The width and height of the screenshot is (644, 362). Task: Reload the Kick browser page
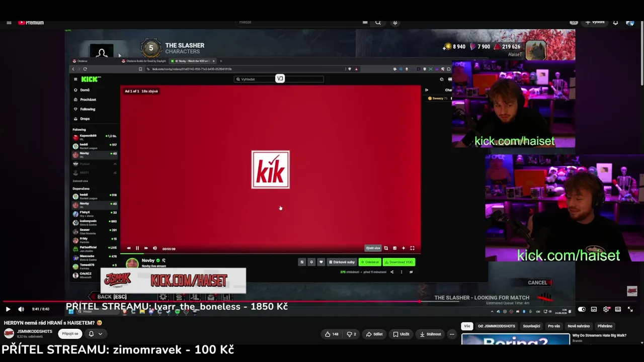(85, 69)
